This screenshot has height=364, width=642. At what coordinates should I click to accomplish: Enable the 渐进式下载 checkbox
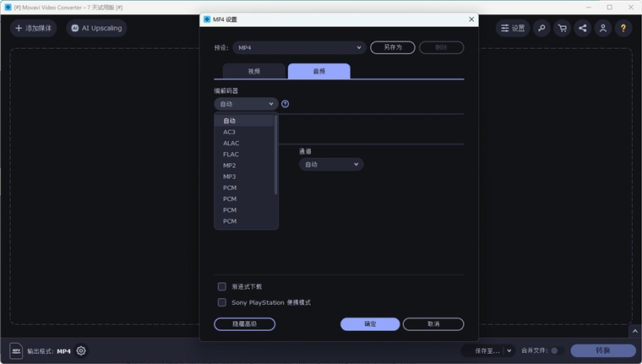click(222, 286)
